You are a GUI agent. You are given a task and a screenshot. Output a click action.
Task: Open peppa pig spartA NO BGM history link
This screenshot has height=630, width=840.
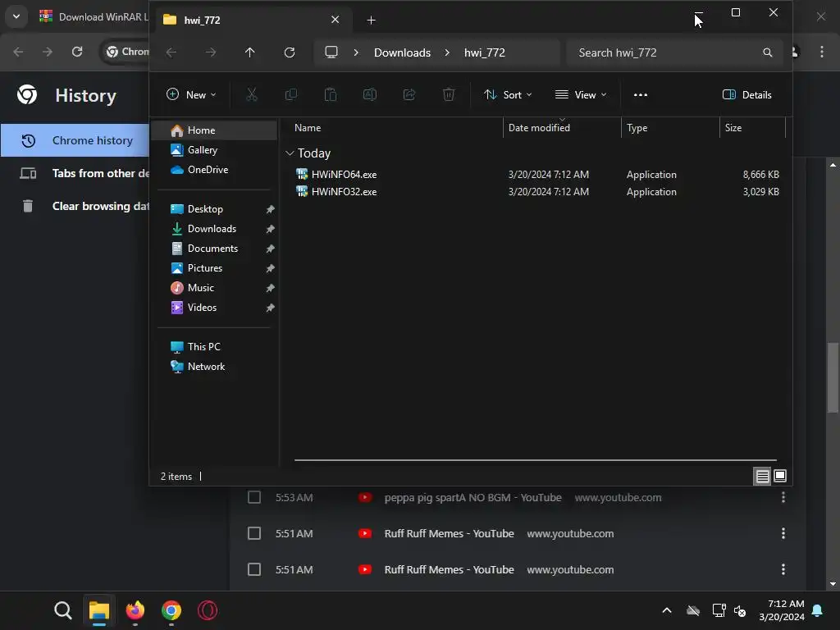472,498
